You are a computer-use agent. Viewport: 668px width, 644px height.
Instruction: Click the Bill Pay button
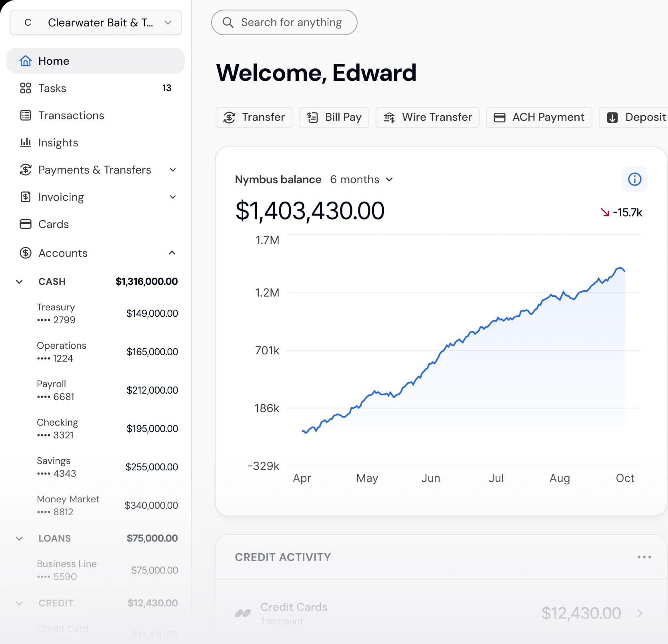pos(334,117)
